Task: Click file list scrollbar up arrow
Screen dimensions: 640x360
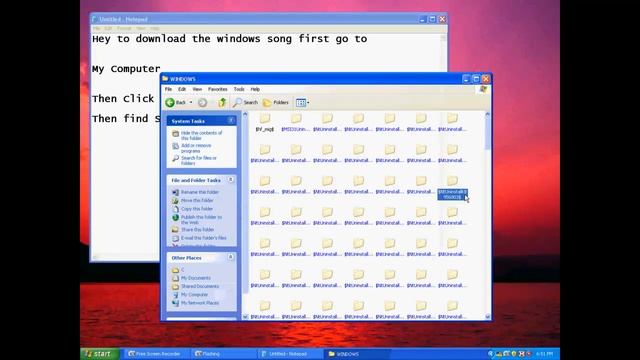Action: (x=487, y=115)
